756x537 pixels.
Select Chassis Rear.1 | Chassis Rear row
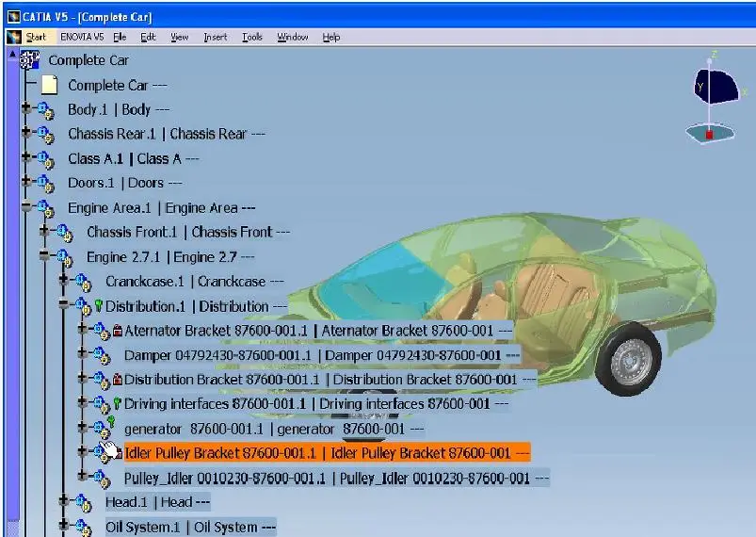pos(167,134)
